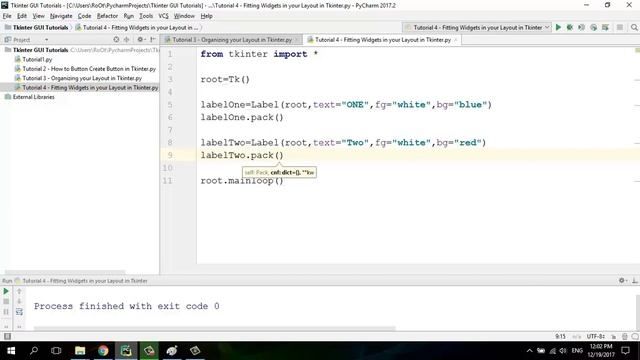640x360 pixels.
Task: Click ENG language indicator in system tray
Action: coord(577,351)
